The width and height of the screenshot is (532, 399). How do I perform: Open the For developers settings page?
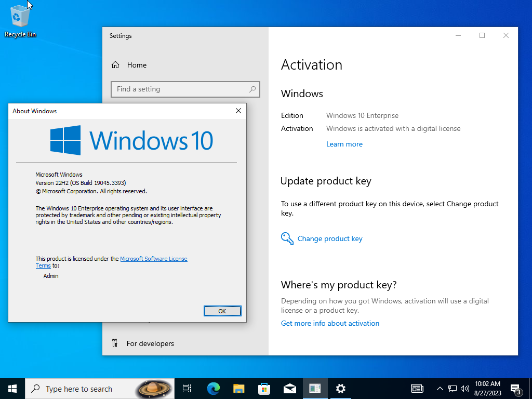(x=143, y=343)
